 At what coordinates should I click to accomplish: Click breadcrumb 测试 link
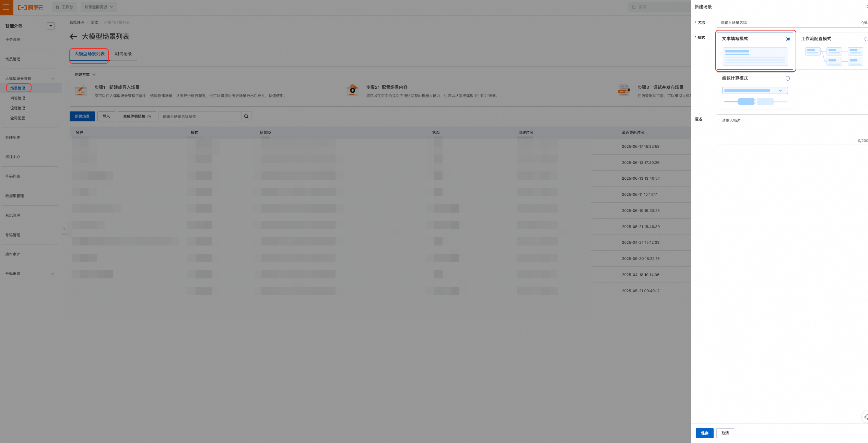(x=94, y=22)
